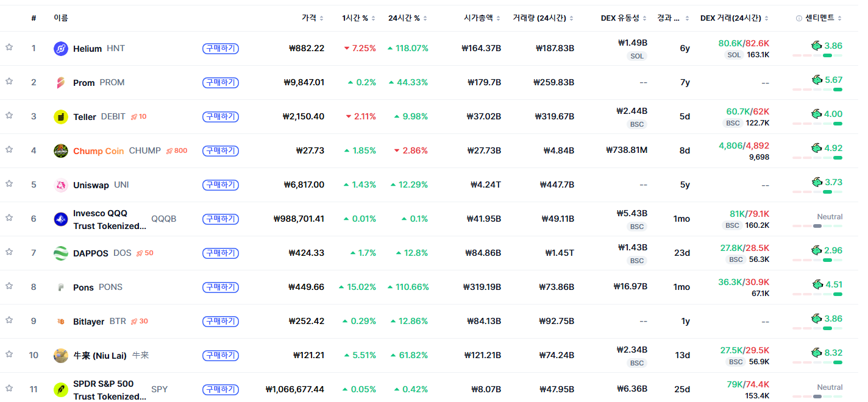Screen dimensions: 868x402
Task: Click 구매하기 for Uniswap
Action: pyautogui.click(x=221, y=185)
